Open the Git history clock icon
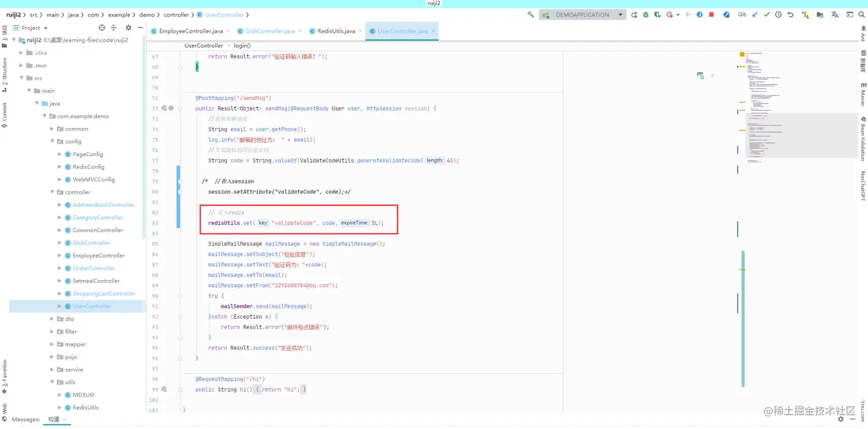This screenshot has width=868, height=429. click(778, 14)
